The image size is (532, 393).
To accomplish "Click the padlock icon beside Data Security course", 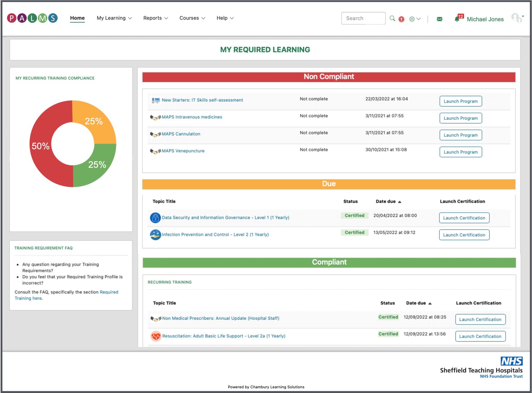I will pyautogui.click(x=155, y=218).
